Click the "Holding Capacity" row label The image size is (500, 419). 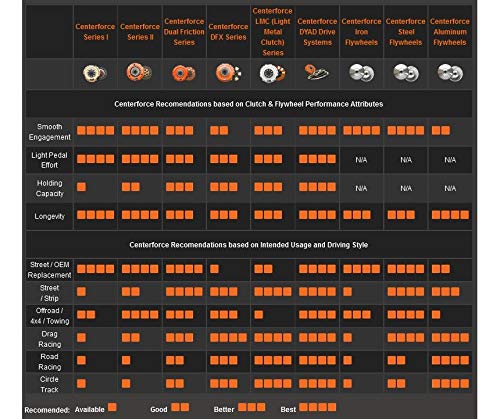(x=49, y=188)
